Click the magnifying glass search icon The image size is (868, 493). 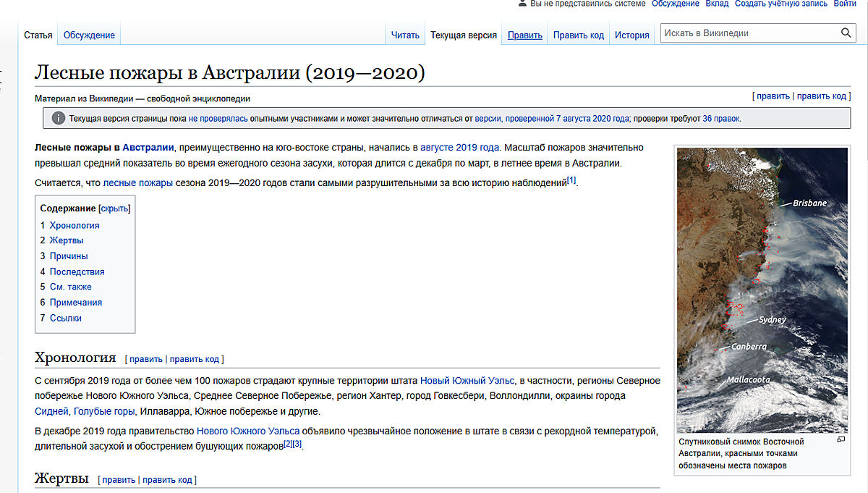(846, 33)
